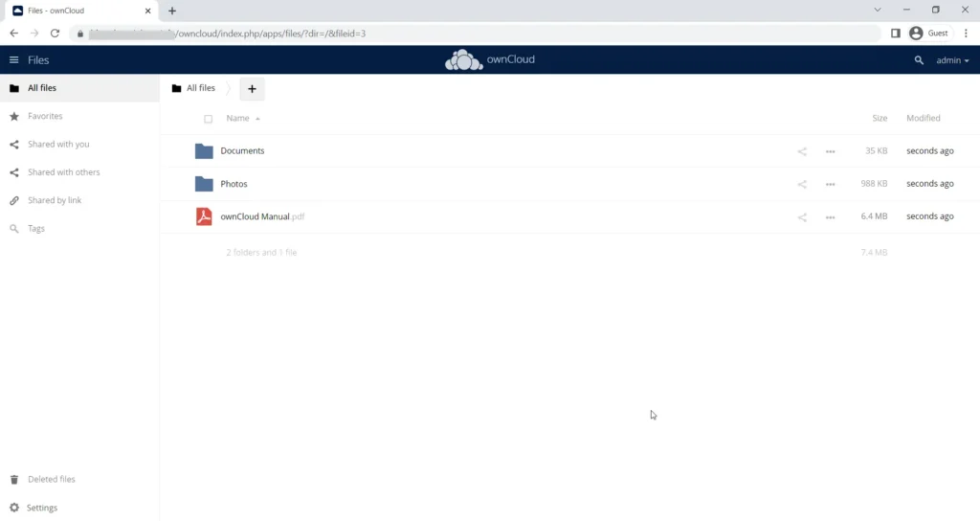Open the ownCloud Manual.pdf file name
980x521 pixels.
click(262, 216)
